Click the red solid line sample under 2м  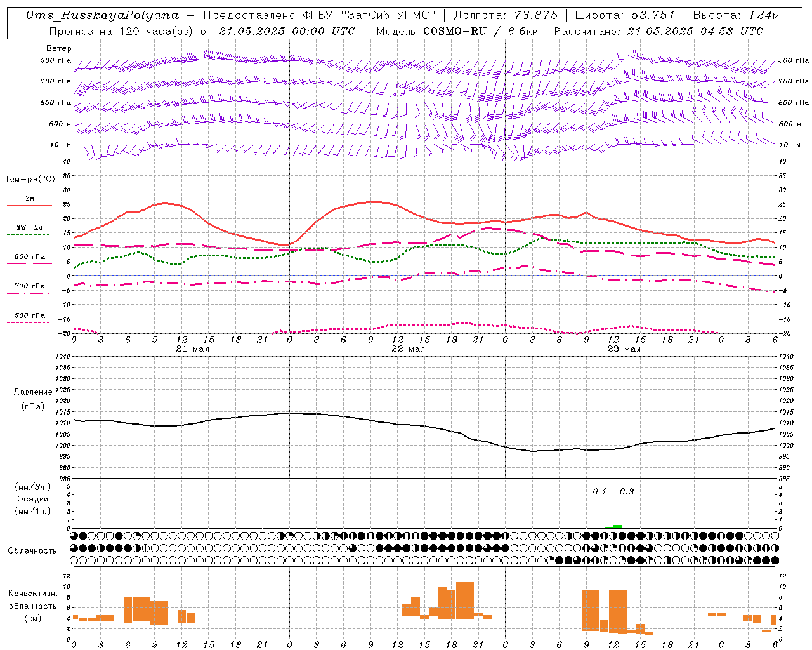pos(29,205)
